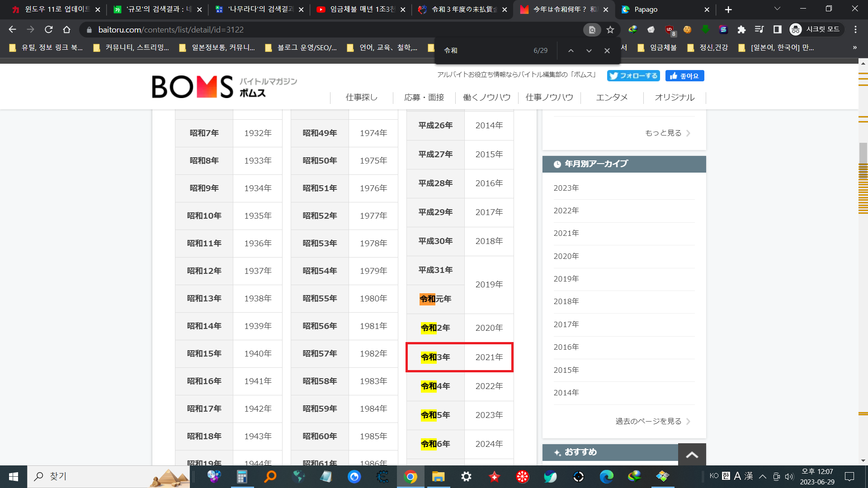Click in the find bar text field
This screenshot has height=488, width=868.
point(484,51)
